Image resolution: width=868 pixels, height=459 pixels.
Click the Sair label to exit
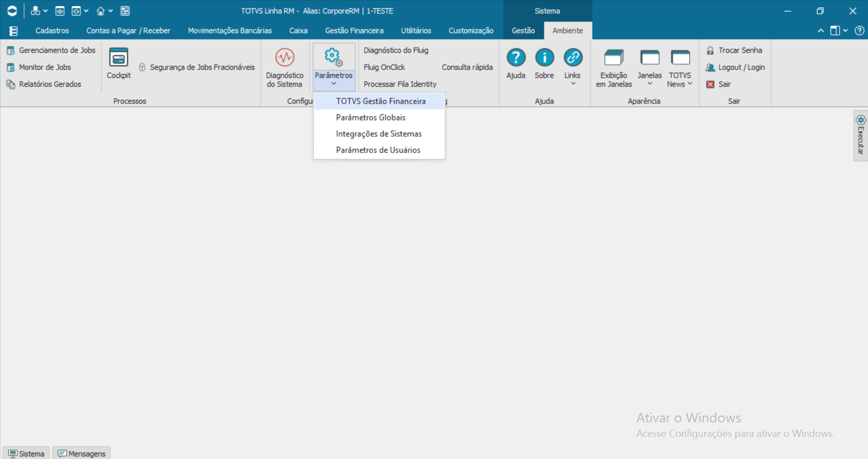(725, 84)
